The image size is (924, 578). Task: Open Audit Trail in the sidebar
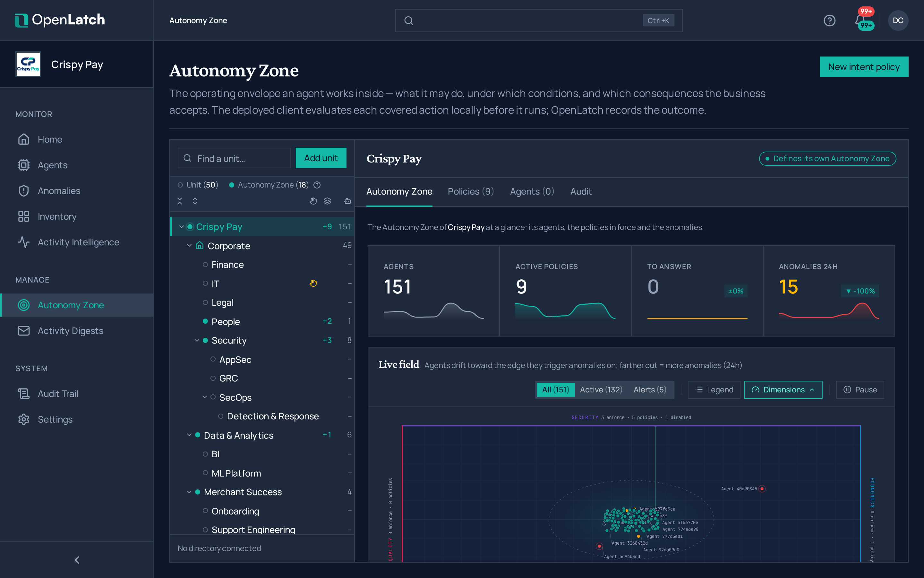click(x=76, y=394)
